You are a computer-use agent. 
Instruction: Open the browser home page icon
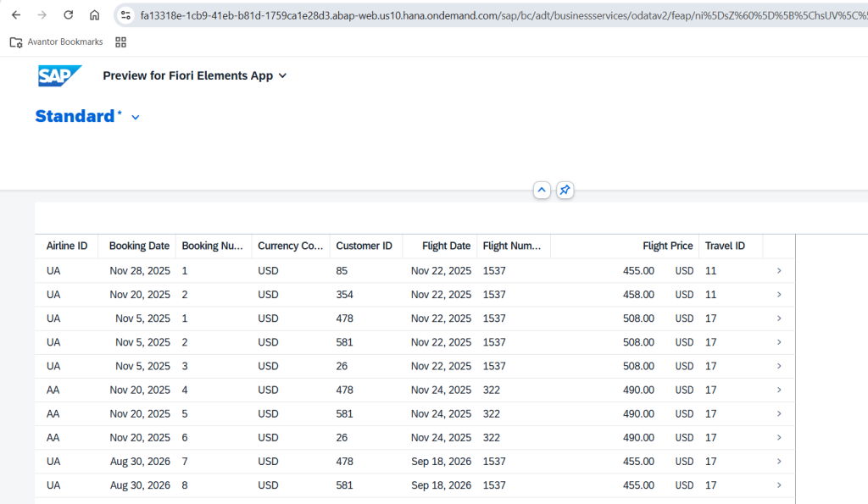[x=95, y=15]
